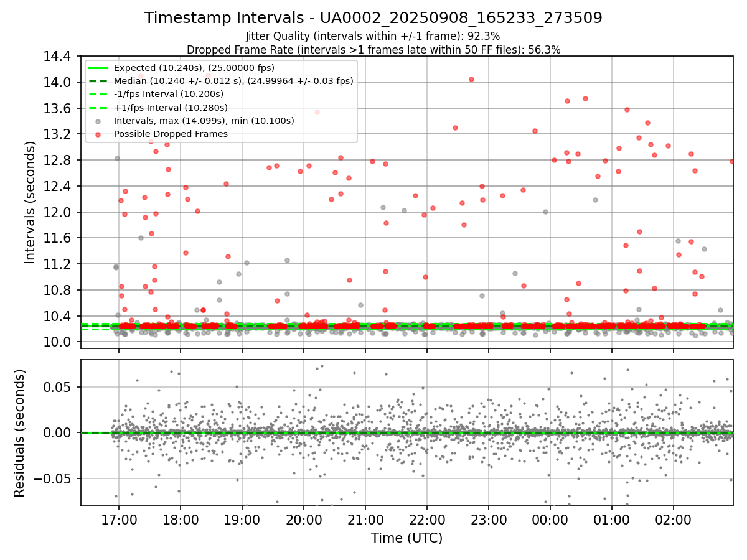Click the '22:00' x-axis tick label
This screenshot has height=560, width=747.
click(x=427, y=519)
